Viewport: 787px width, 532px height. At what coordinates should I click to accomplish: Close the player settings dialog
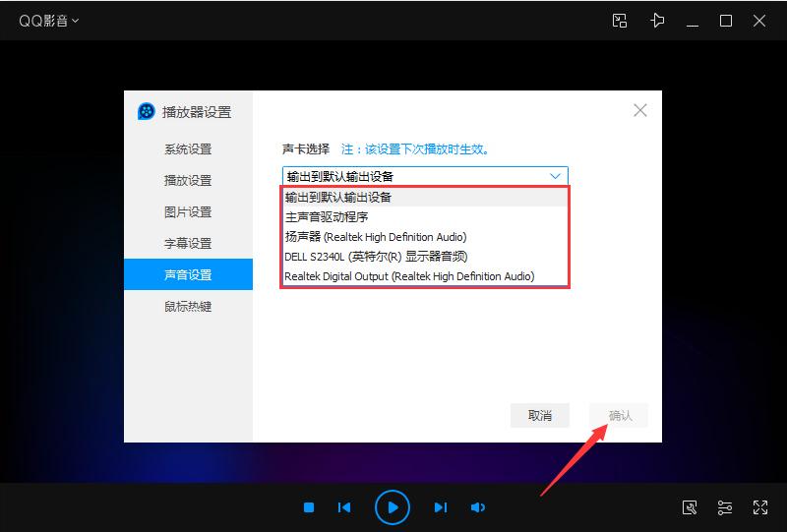point(640,110)
